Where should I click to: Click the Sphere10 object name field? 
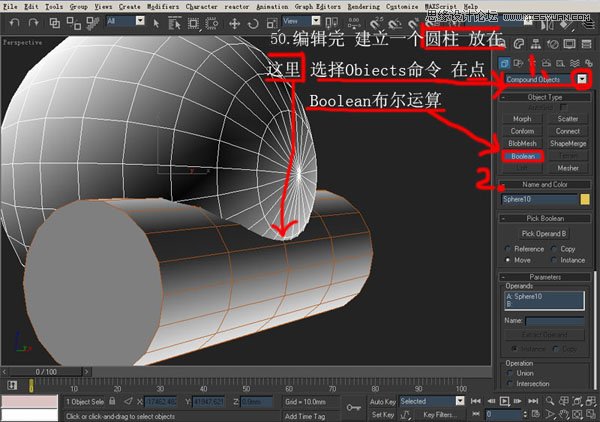tap(539, 199)
